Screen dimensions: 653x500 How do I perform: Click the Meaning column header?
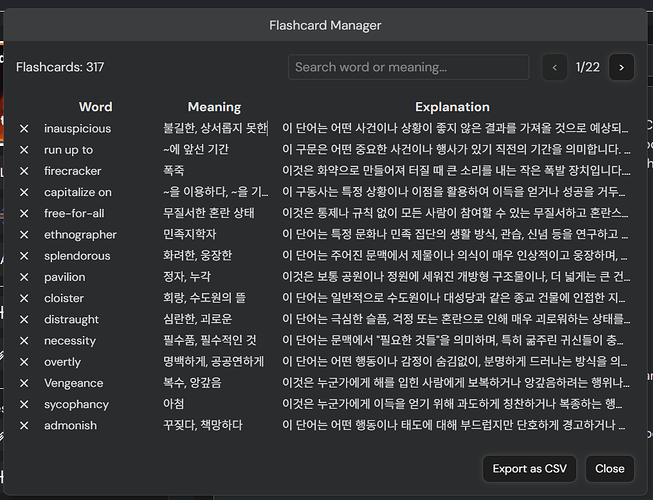click(x=214, y=107)
